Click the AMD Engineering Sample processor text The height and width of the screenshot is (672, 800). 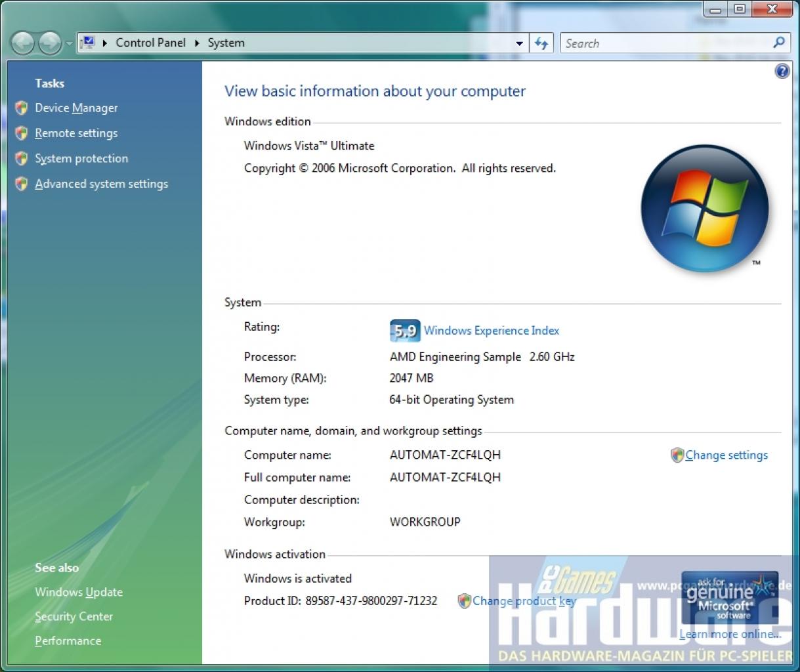tap(482, 356)
